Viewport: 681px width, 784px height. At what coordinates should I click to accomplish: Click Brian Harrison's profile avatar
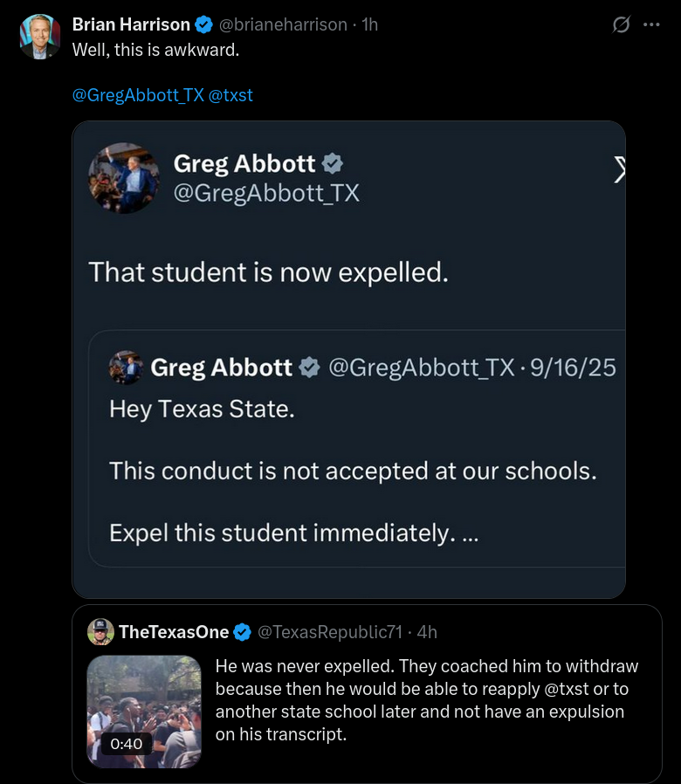40,37
